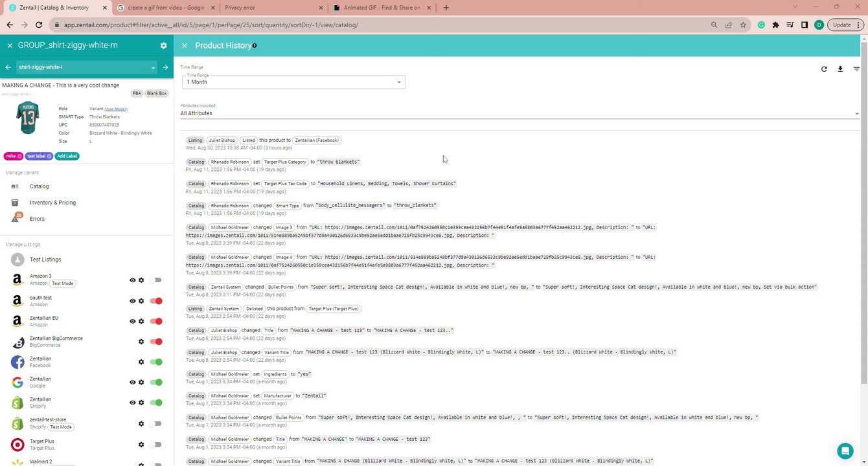Open Zentailian BigCommerce settings gear
Viewport: 868px width, 466px height.
pyautogui.click(x=141, y=342)
